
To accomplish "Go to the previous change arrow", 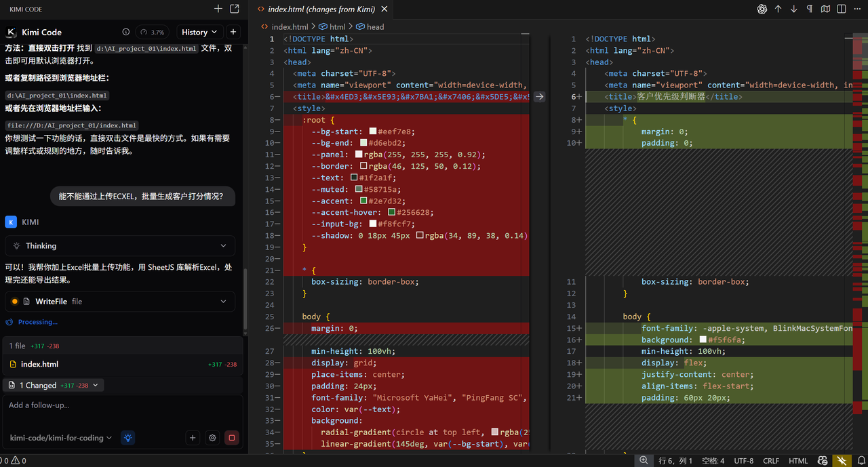I will [778, 9].
